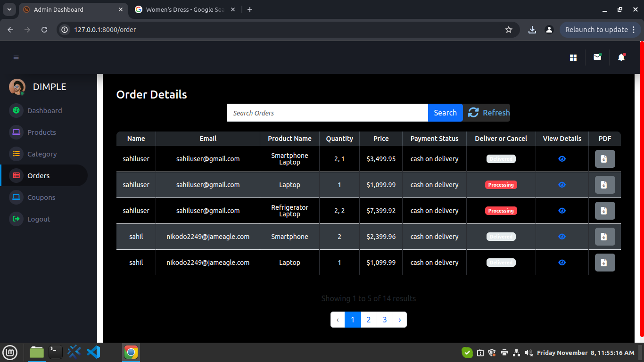The width and height of the screenshot is (644, 362).
Task: Download PDF for $7,399.92 order
Action: (605, 211)
